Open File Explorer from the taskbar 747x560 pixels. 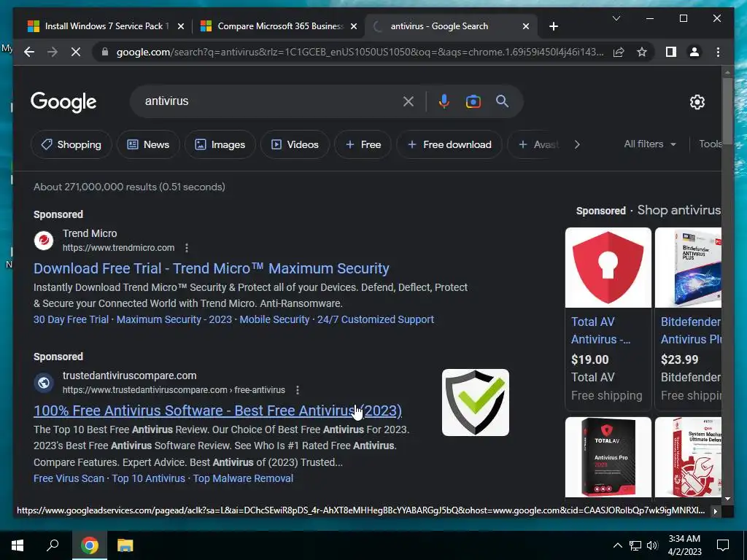(x=125, y=545)
